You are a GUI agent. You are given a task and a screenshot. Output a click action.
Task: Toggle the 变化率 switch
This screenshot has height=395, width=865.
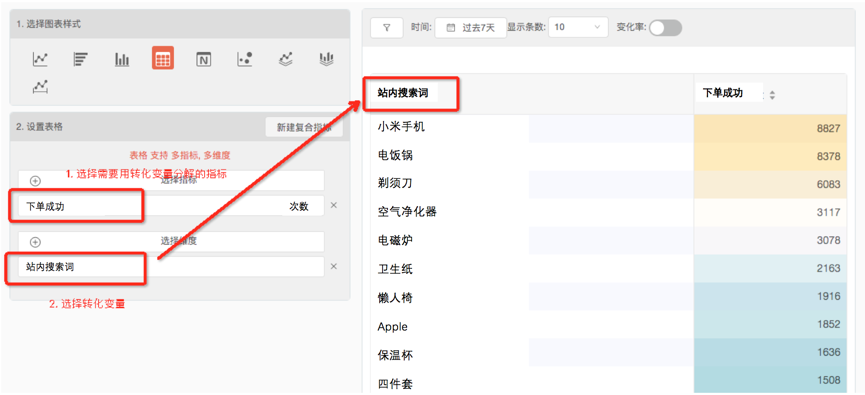coord(665,28)
